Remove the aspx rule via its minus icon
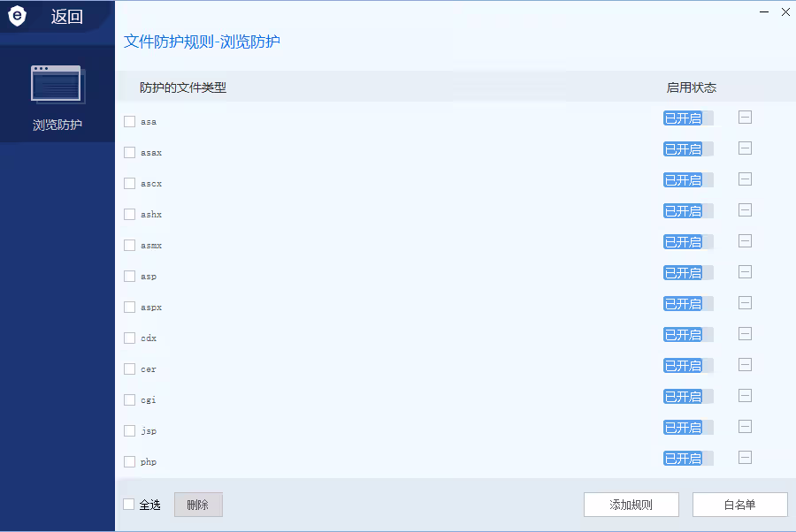Screen dimensions: 796x532 tap(745, 303)
